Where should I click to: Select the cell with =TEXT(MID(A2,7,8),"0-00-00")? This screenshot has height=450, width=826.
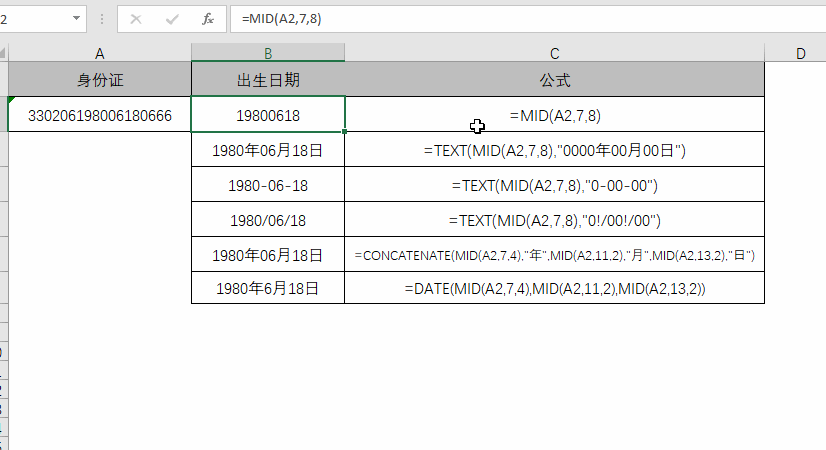click(554, 185)
